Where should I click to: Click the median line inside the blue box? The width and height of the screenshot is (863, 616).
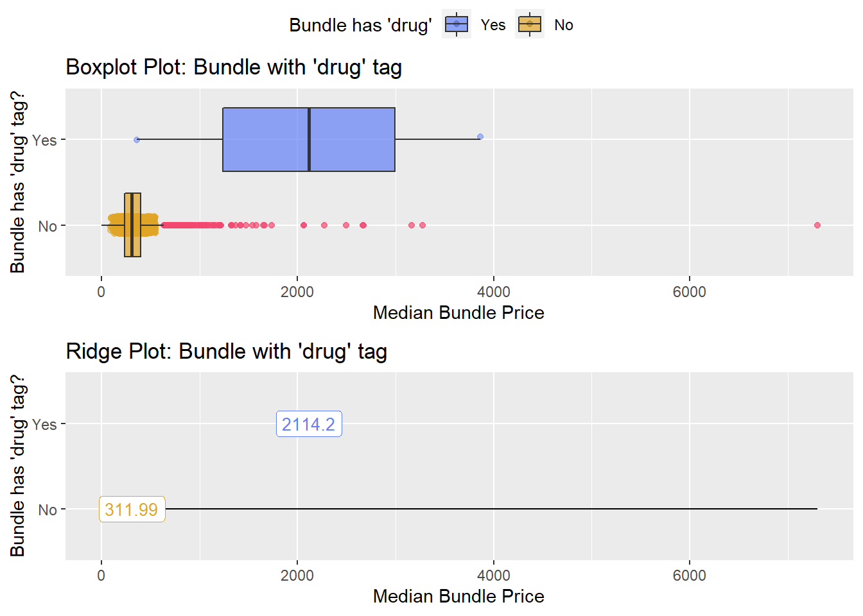[x=309, y=139]
